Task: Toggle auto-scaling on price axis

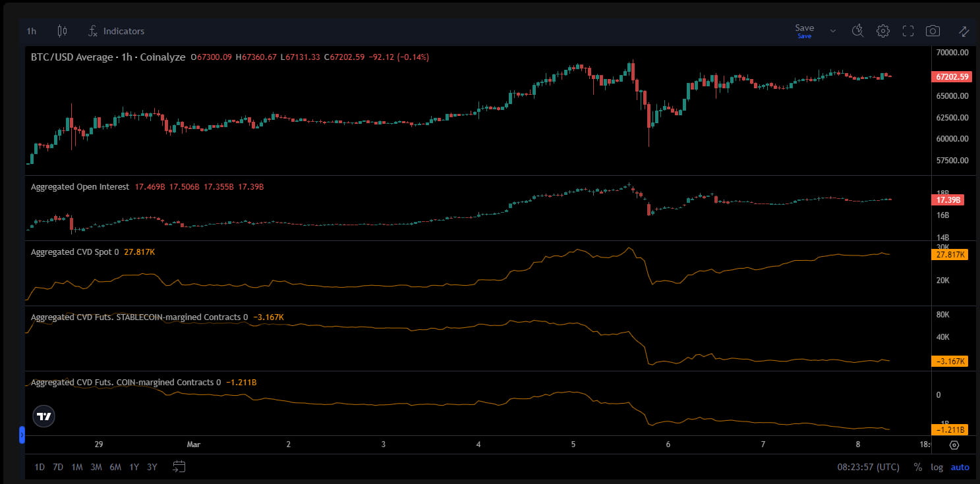Action: tap(960, 467)
